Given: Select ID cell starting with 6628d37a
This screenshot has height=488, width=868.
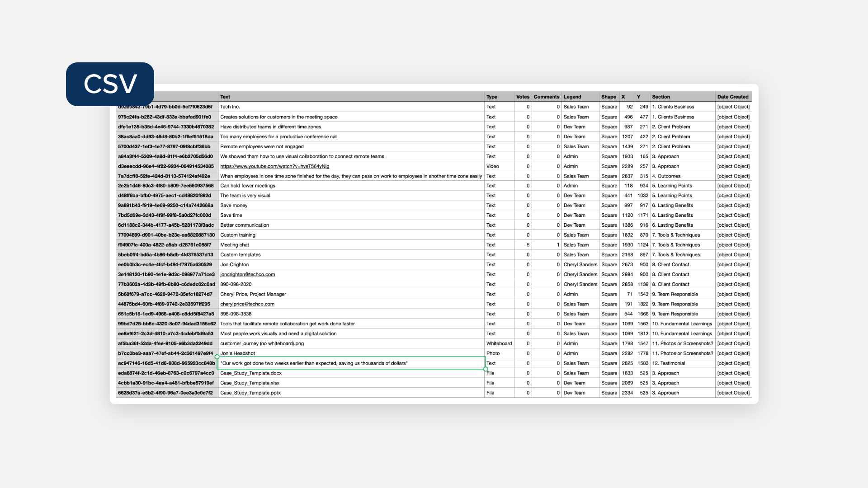Looking at the screenshot, I should tap(167, 393).
